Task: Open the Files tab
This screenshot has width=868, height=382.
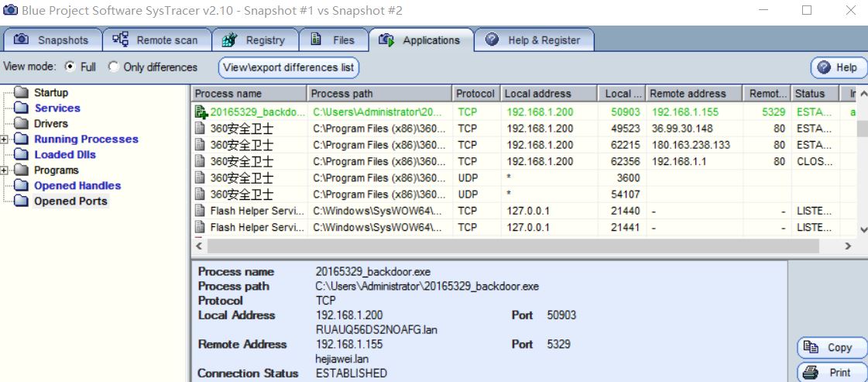Action: coord(334,40)
